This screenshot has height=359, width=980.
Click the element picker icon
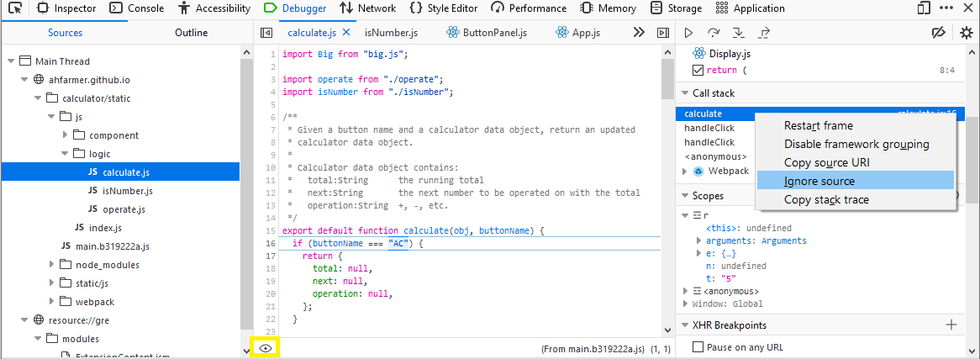click(14, 8)
